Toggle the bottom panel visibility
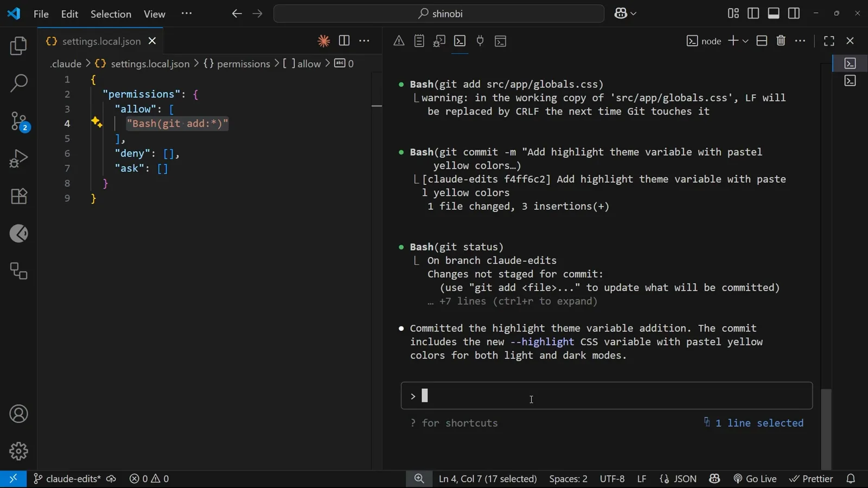 [774, 14]
